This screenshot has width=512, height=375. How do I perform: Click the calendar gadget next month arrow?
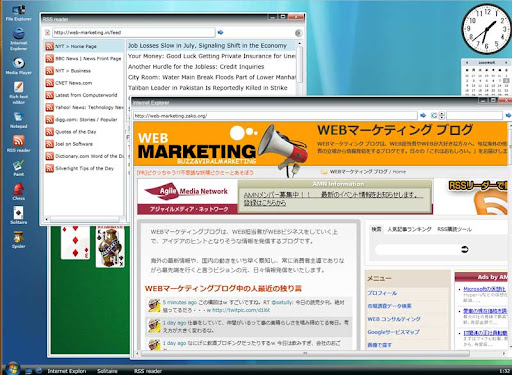[506, 62]
